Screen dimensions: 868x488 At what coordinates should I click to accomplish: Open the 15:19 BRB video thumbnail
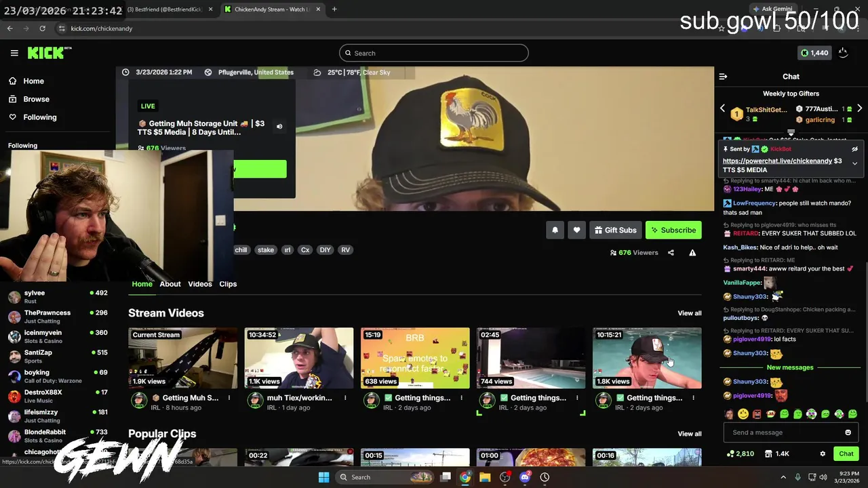(415, 359)
